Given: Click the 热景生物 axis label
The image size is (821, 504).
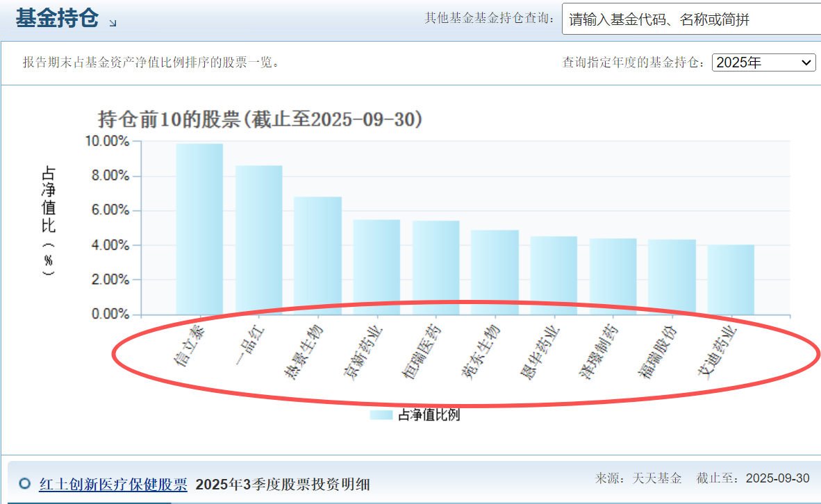Looking at the screenshot, I should [x=303, y=351].
